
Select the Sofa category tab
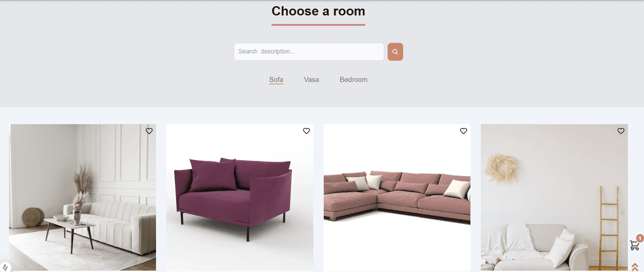[276, 80]
